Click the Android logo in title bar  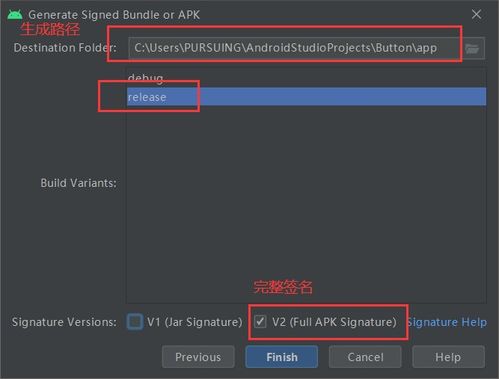pos(15,15)
